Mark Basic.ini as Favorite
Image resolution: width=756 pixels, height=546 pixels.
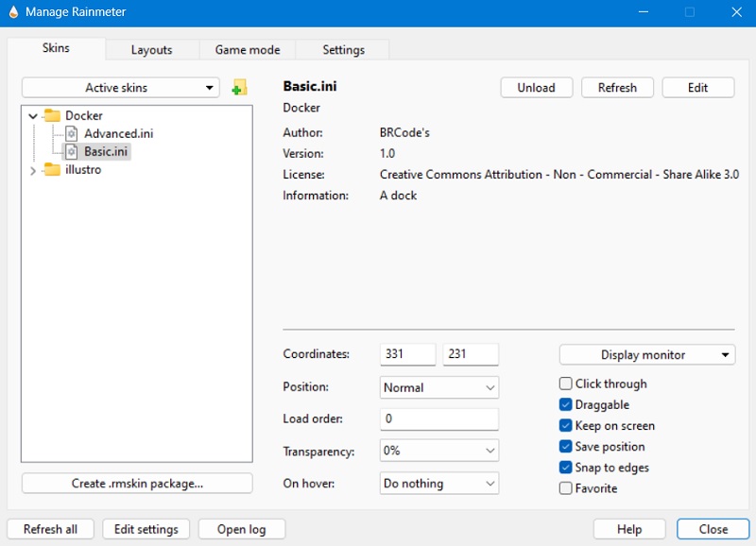click(565, 488)
